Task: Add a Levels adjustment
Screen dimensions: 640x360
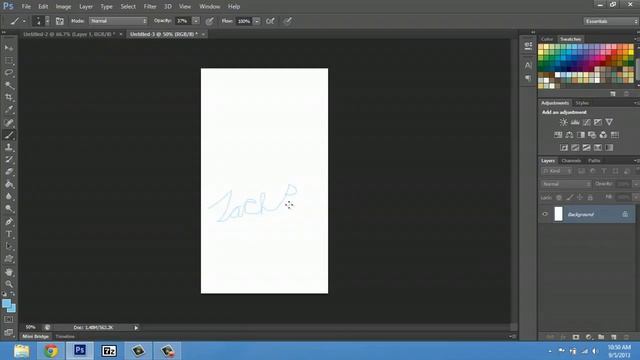Action: (575, 122)
